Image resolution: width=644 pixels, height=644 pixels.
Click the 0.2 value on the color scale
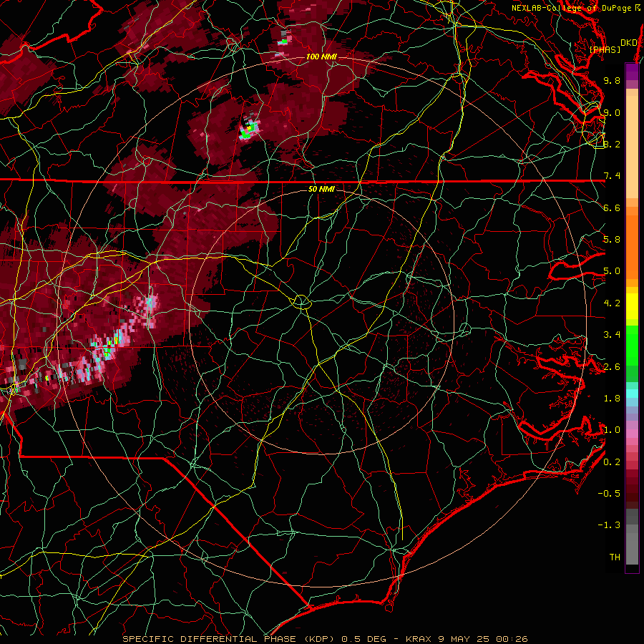pyautogui.click(x=612, y=462)
